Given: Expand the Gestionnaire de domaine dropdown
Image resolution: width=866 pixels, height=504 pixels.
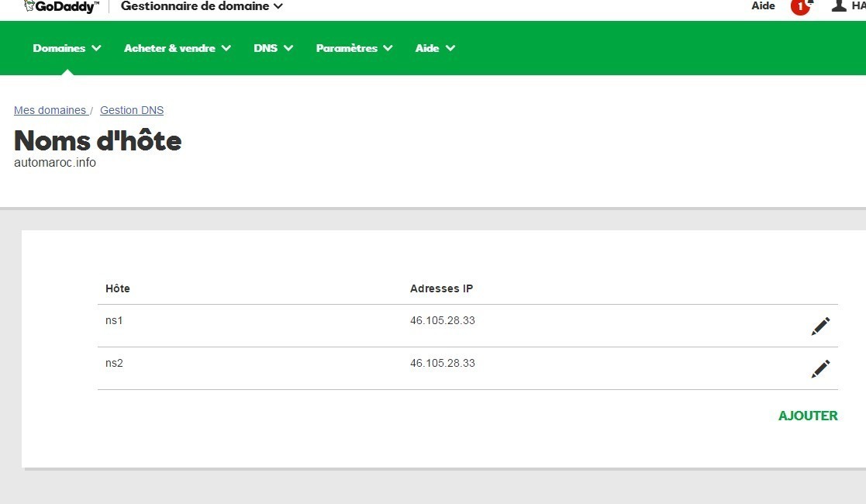Looking at the screenshot, I should click(202, 6).
